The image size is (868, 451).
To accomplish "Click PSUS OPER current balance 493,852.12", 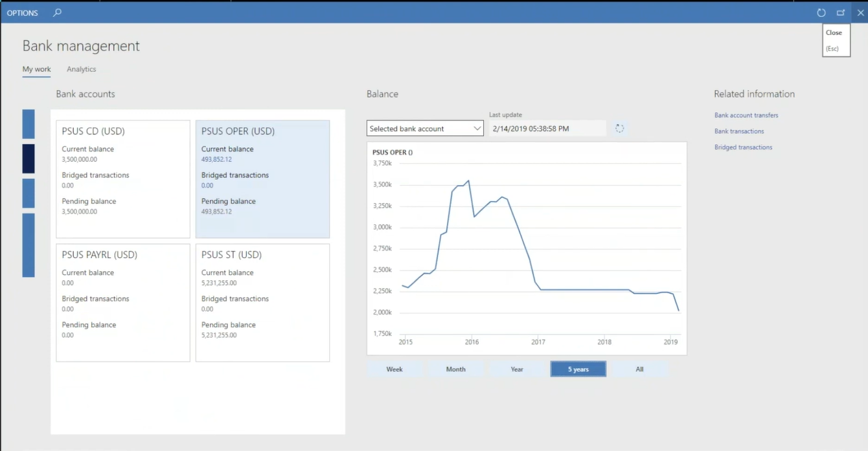I will click(x=216, y=159).
